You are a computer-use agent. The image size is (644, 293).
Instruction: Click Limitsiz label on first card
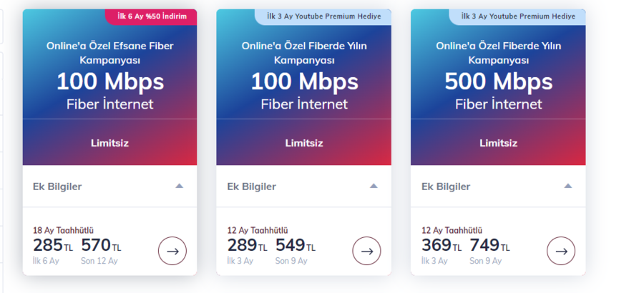pyautogui.click(x=109, y=143)
